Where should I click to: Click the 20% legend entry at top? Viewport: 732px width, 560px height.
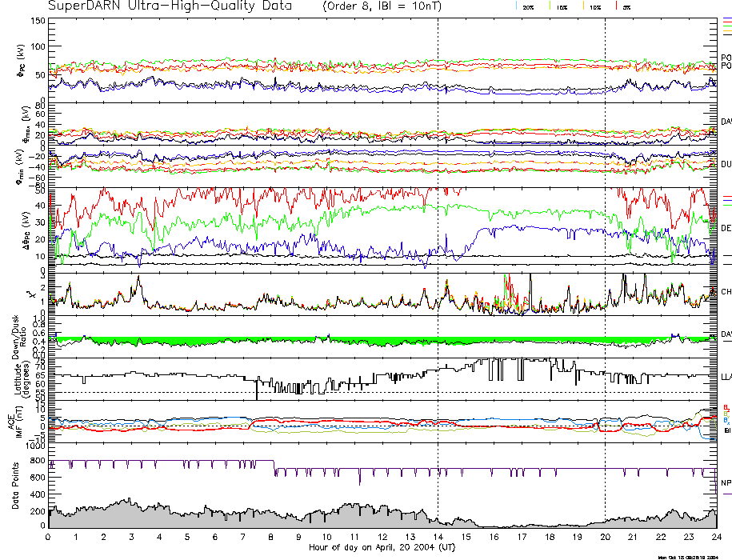pos(528,7)
